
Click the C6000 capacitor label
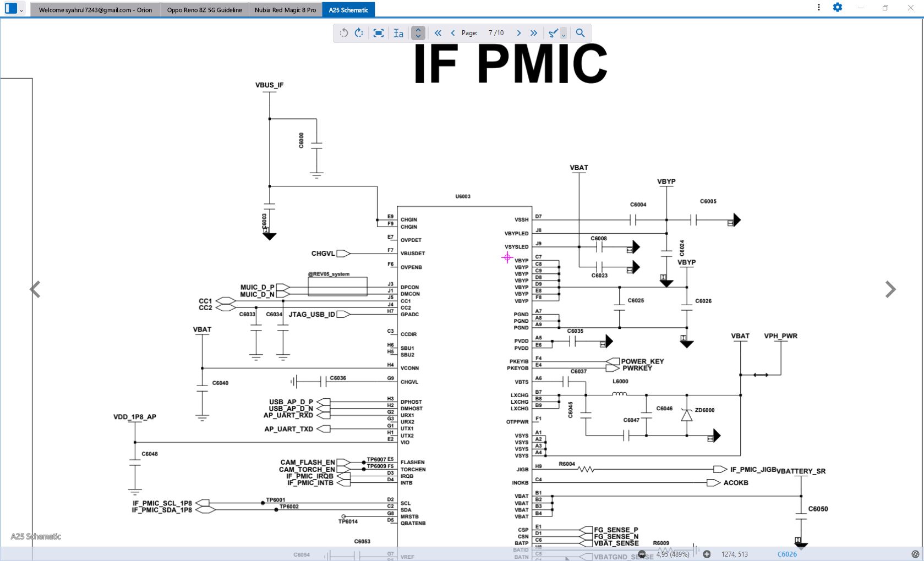(x=301, y=140)
